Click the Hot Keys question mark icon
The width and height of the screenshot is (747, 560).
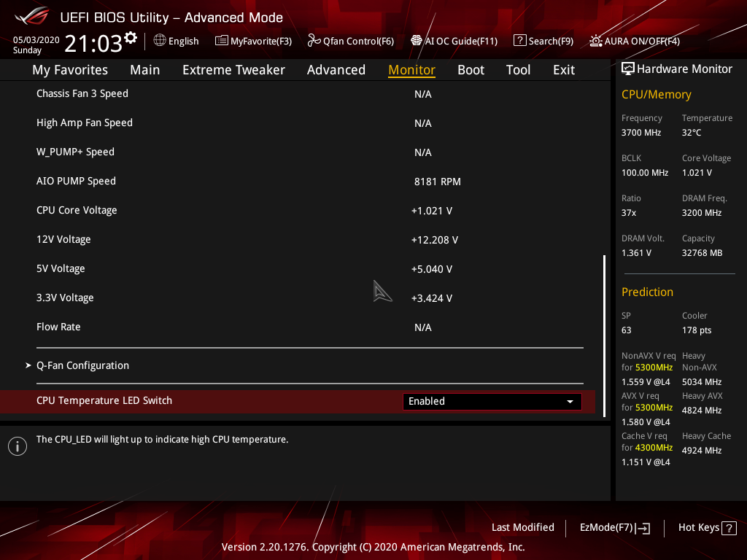point(729,528)
